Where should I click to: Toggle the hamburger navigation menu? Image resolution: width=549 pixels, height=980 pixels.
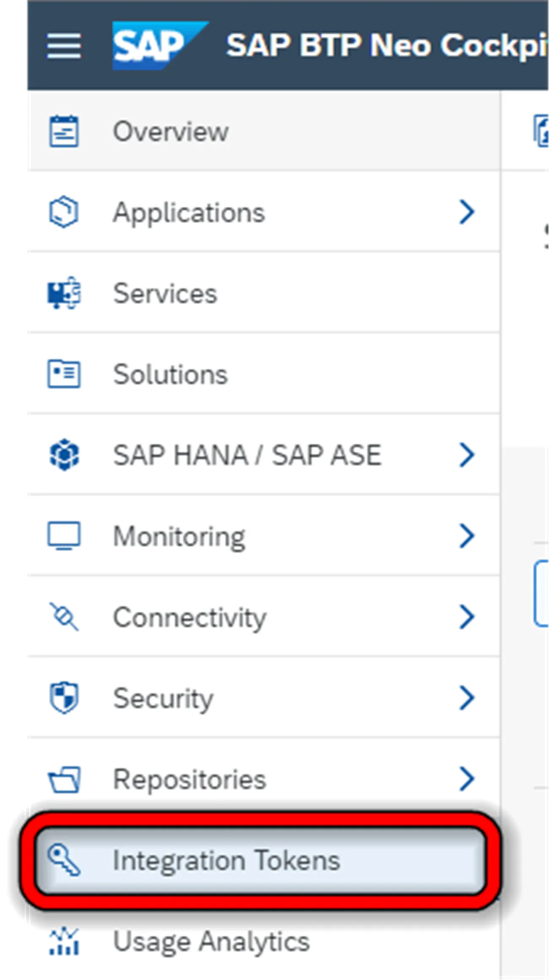pos(64,46)
